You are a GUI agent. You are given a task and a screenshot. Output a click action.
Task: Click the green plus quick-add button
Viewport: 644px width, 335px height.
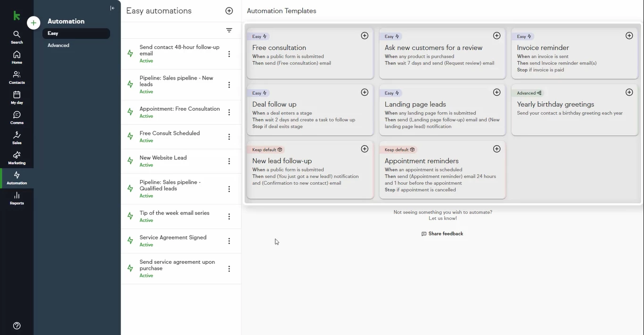coord(33,23)
